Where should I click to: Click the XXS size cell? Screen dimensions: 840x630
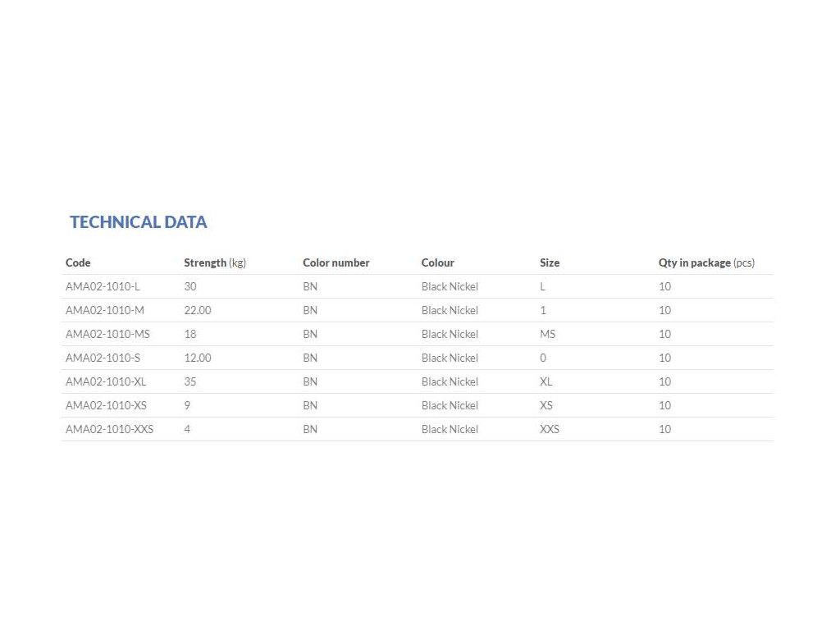(550, 429)
